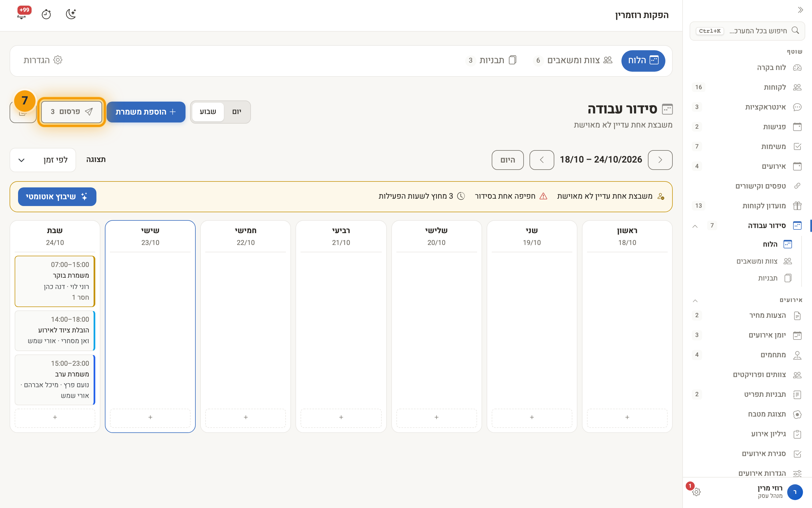This screenshot has height=508, width=812.
Task: Open הובלת ציוד לאירוע shift card
Action: click(x=55, y=330)
